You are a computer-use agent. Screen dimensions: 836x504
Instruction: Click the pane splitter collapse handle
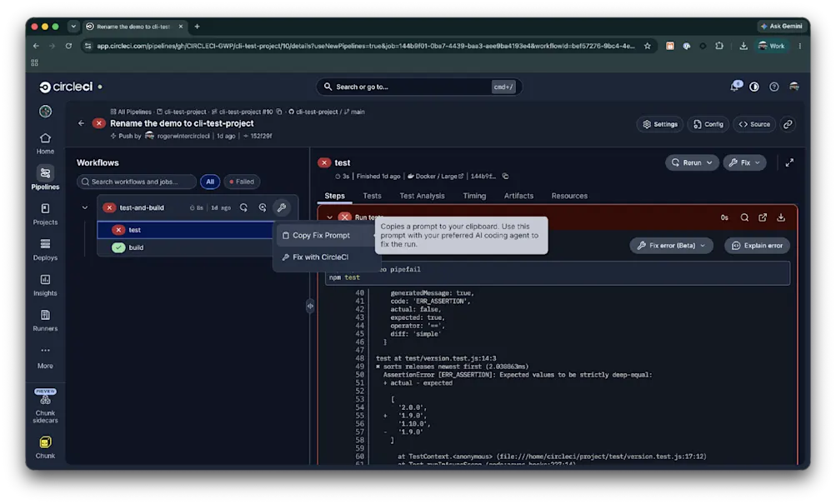pyautogui.click(x=310, y=306)
